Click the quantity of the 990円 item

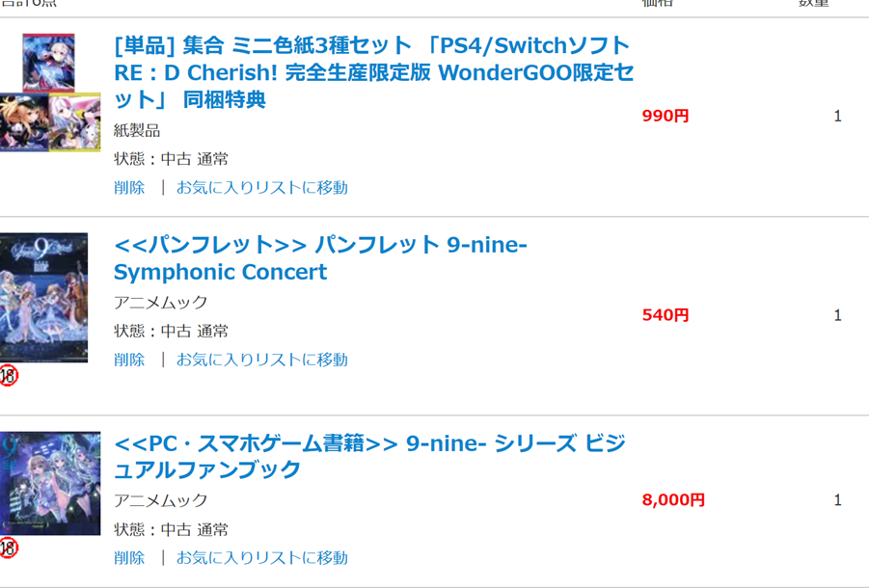(x=837, y=117)
